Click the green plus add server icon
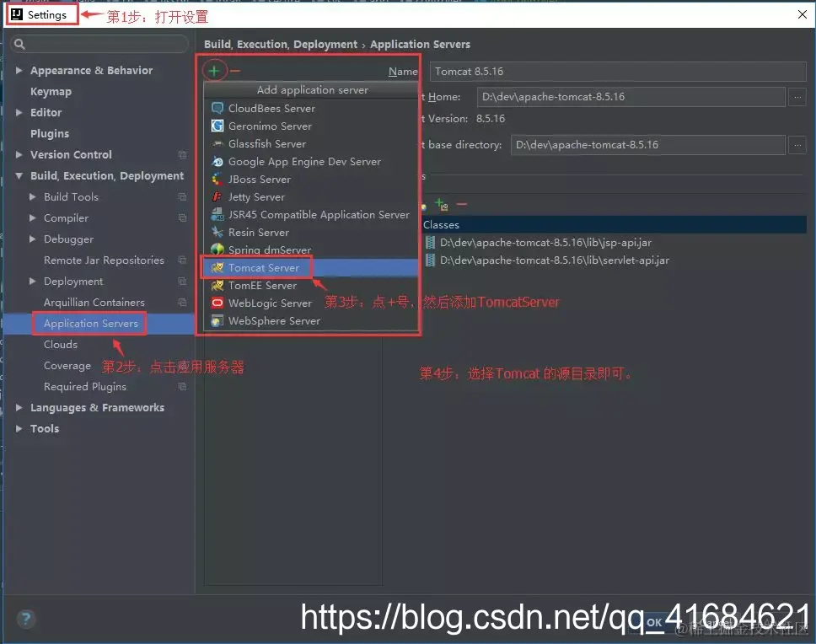Image resolution: width=816 pixels, height=644 pixels. pos(214,71)
